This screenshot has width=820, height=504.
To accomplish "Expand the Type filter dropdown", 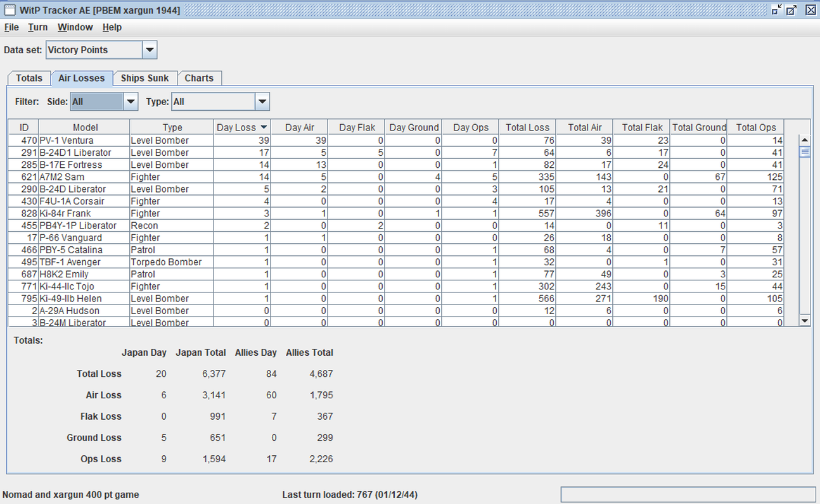I will [262, 101].
